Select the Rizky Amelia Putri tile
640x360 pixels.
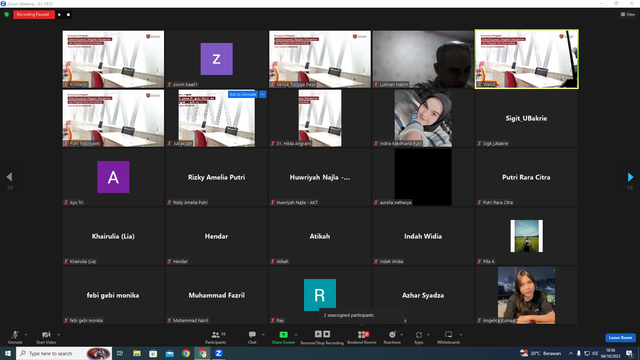[x=216, y=177]
